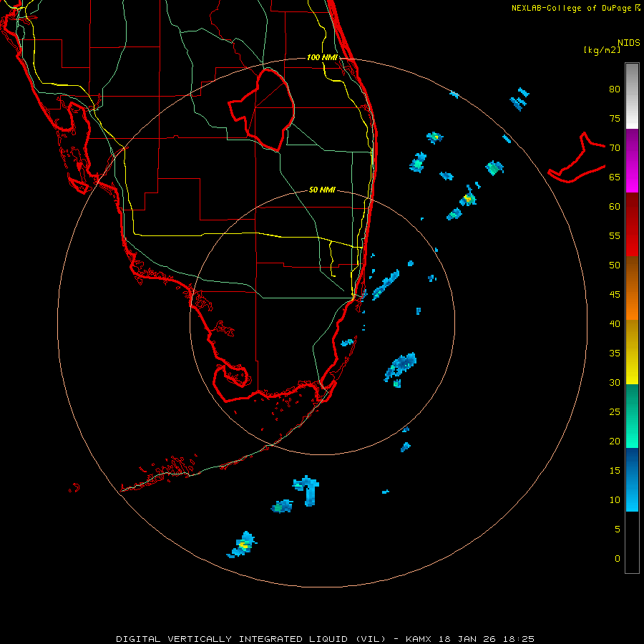Image resolution: width=644 pixels, height=644 pixels.
Task: Click the 18:25 timestamp in the caption
Action: [519, 639]
